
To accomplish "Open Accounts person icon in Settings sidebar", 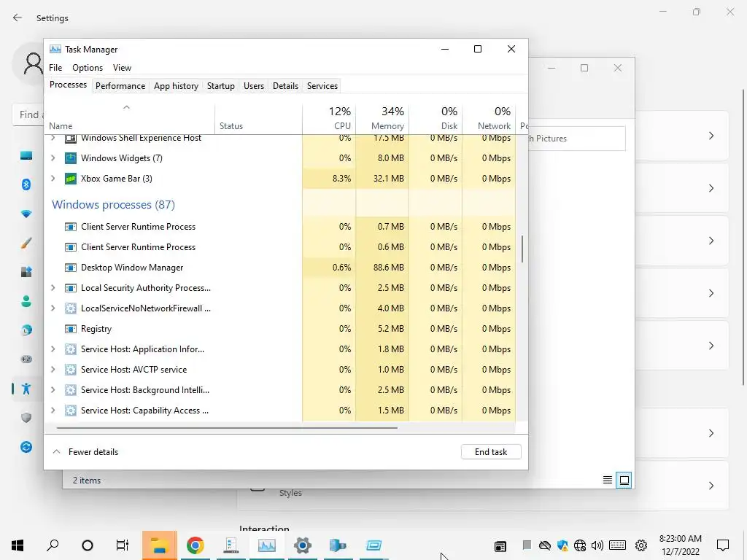I will [26, 301].
